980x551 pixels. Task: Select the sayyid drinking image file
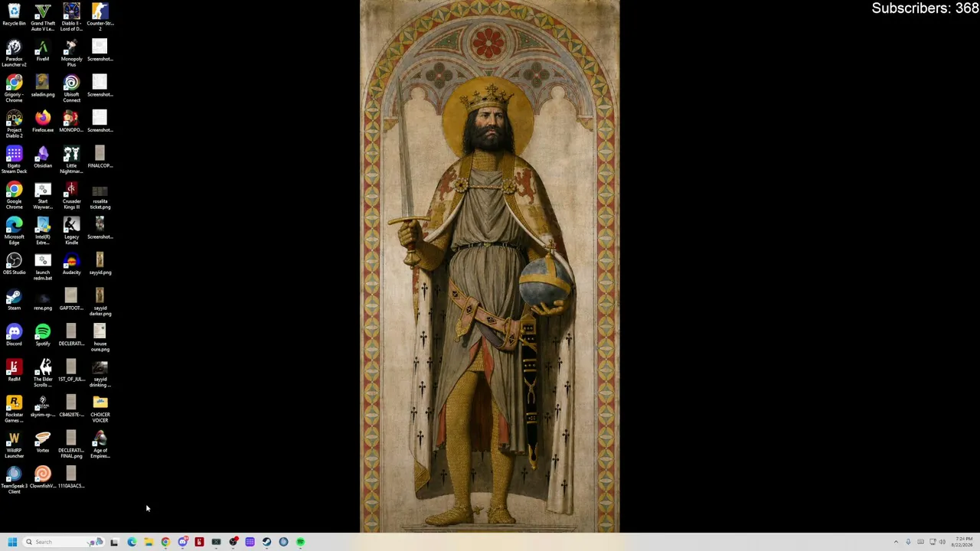click(100, 373)
